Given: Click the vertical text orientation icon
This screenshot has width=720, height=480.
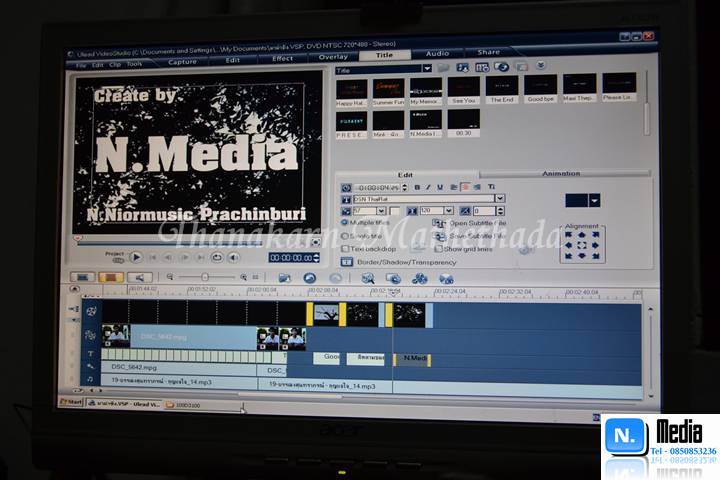Looking at the screenshot, I should tap(491, 186).
